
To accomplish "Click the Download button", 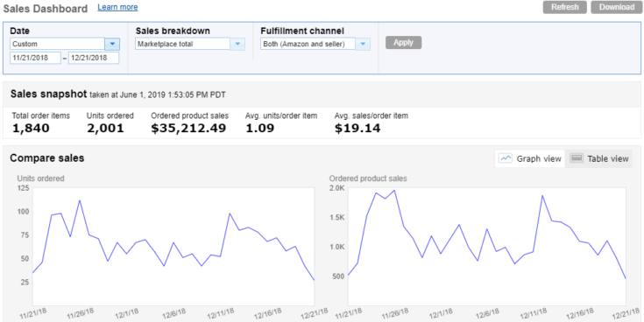I will pos(617,7).
